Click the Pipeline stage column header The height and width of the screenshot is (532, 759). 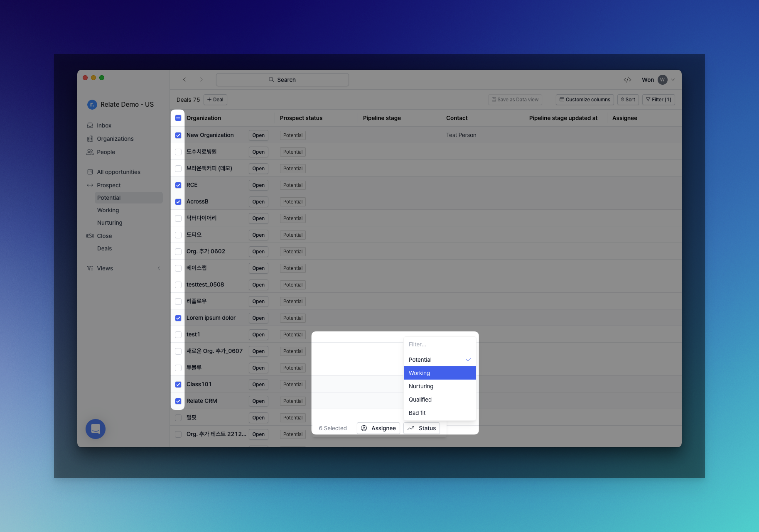(382, 118)
